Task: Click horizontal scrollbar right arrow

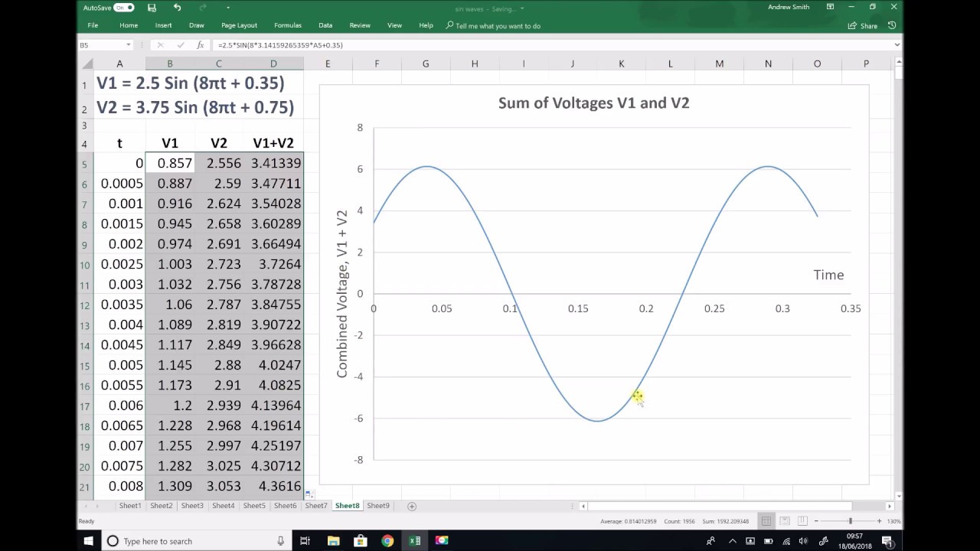Action: [x=890, y=506]
